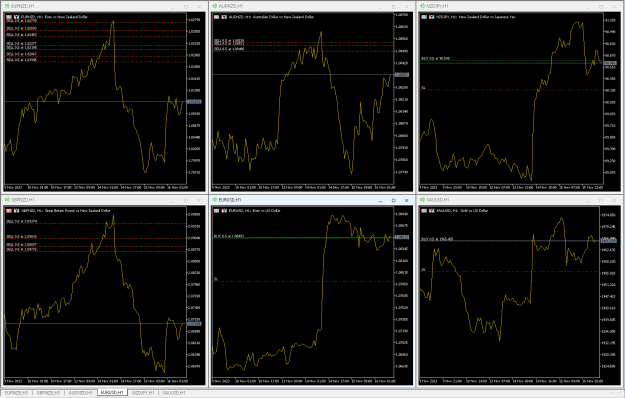Image resolution: width=625 pixels, height=398 pixels.
Task: Click the green chart icon in AUDNZD title bar
Action: tap(214, 6)
